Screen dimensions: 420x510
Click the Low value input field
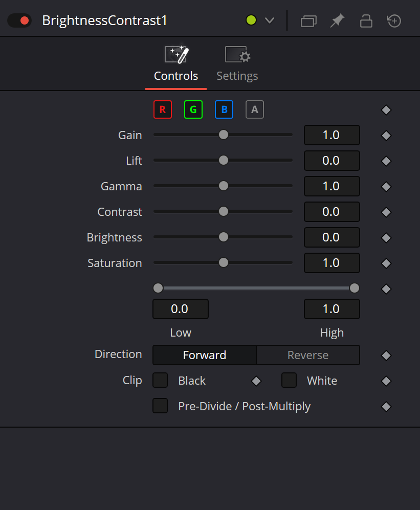[181, 309]
